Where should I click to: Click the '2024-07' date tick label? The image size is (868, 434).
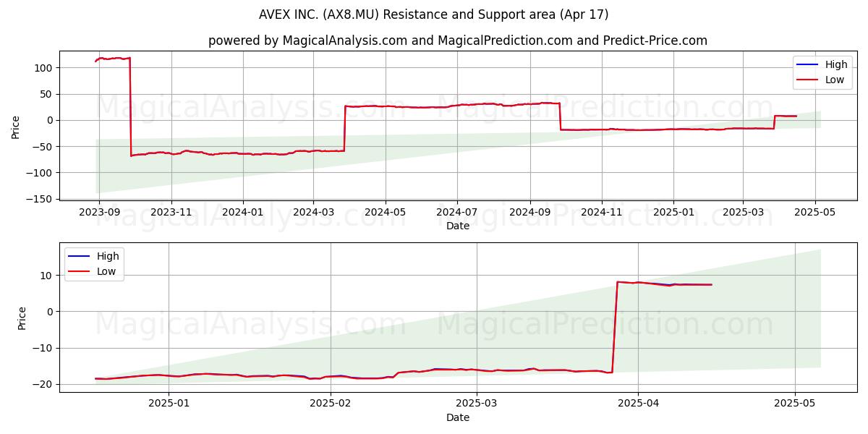coord(456,213)
